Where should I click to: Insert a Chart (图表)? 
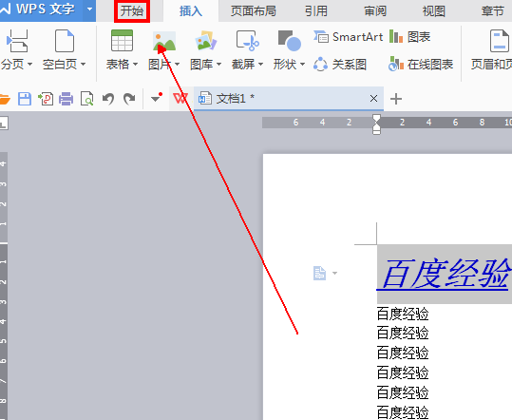tap(410, 37)
